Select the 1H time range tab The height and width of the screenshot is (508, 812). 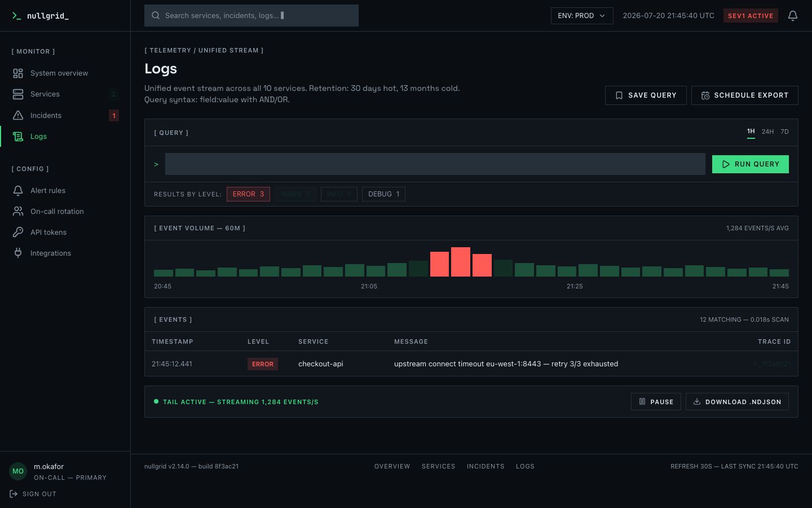(x=751, y=132)
